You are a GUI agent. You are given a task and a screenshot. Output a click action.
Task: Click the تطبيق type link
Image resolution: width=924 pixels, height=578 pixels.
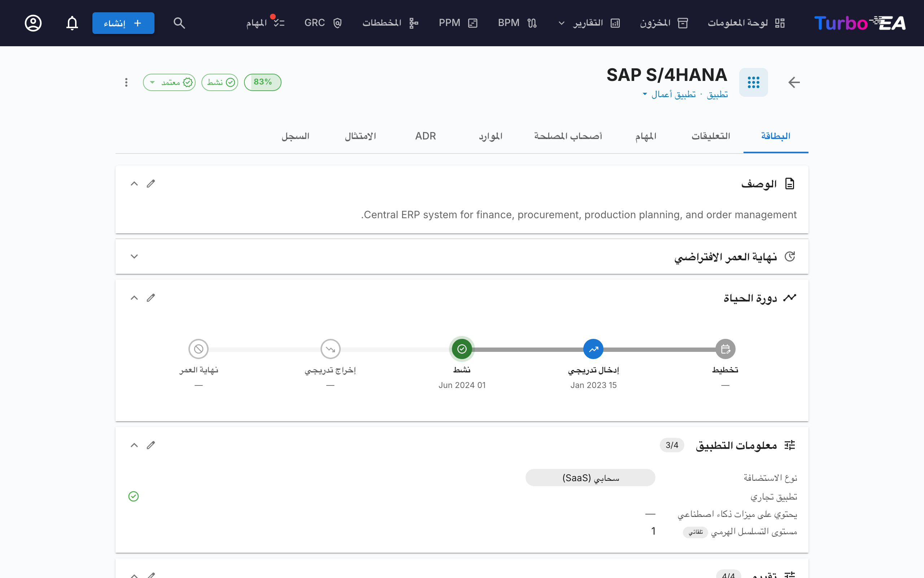(x=718, y=94)
